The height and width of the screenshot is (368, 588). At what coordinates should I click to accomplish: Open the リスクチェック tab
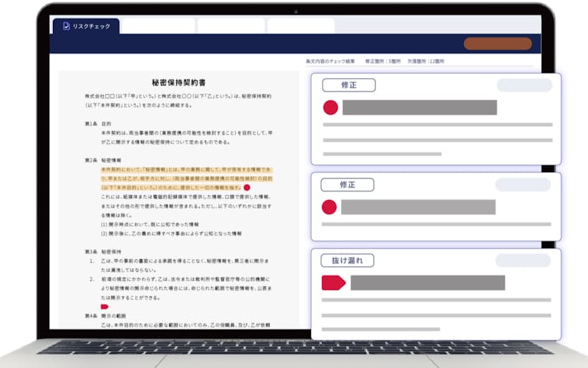[x=85, y=26]
